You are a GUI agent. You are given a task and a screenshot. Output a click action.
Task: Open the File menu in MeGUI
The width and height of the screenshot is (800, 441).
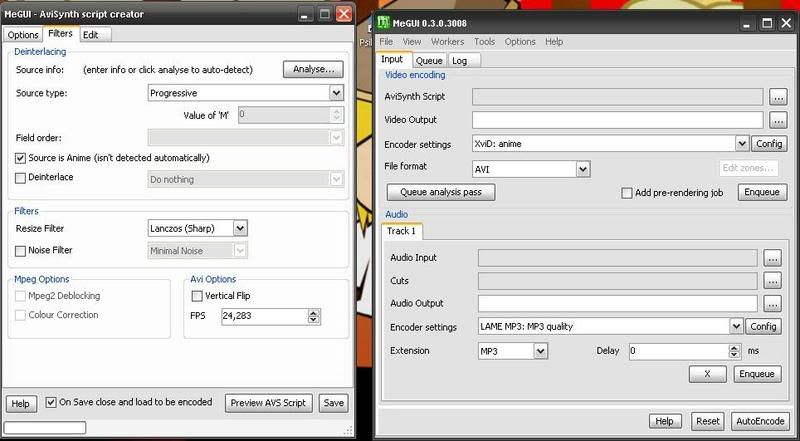(386, 41)
